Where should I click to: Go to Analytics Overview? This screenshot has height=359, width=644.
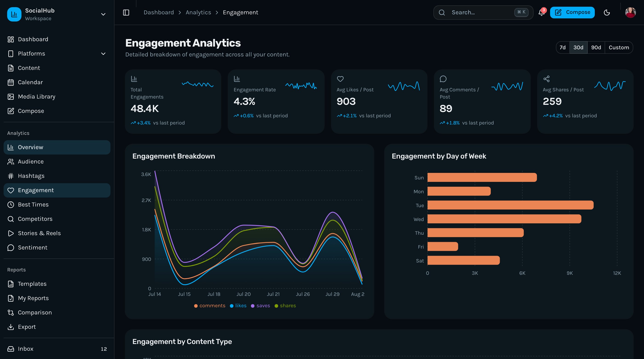57,147
